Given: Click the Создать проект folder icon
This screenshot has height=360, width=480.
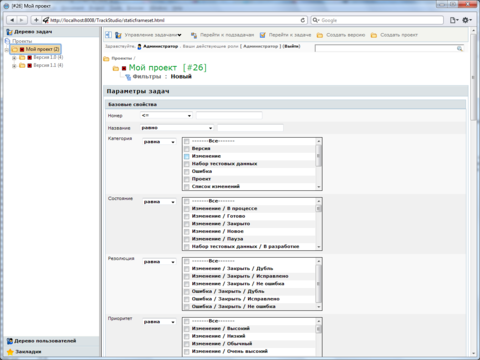Looking at the screenshot, I should coord(374,35).
